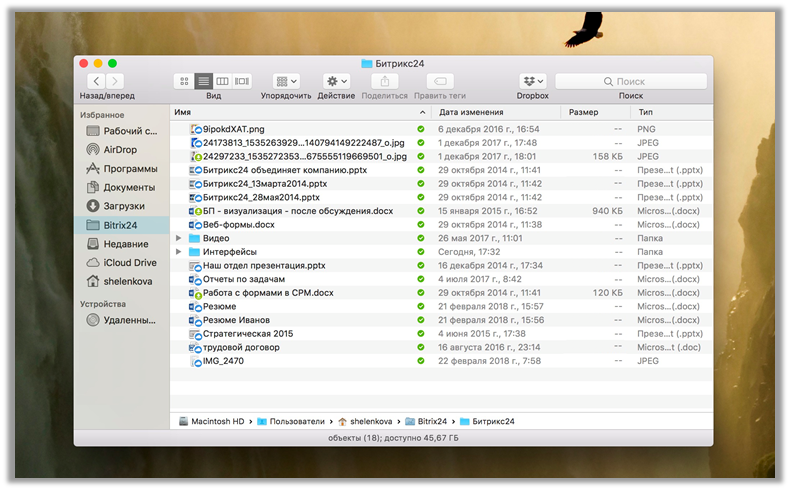The width and height of the screenshot is (790, 490).
Task: Click Macintosh HD in the path bar
Action: point(212,422)
